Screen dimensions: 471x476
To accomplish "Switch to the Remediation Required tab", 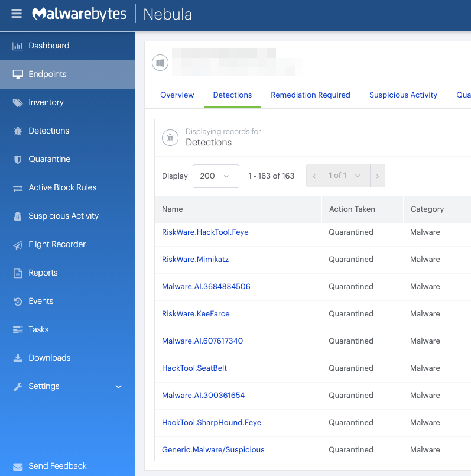I will pos(310,95).
